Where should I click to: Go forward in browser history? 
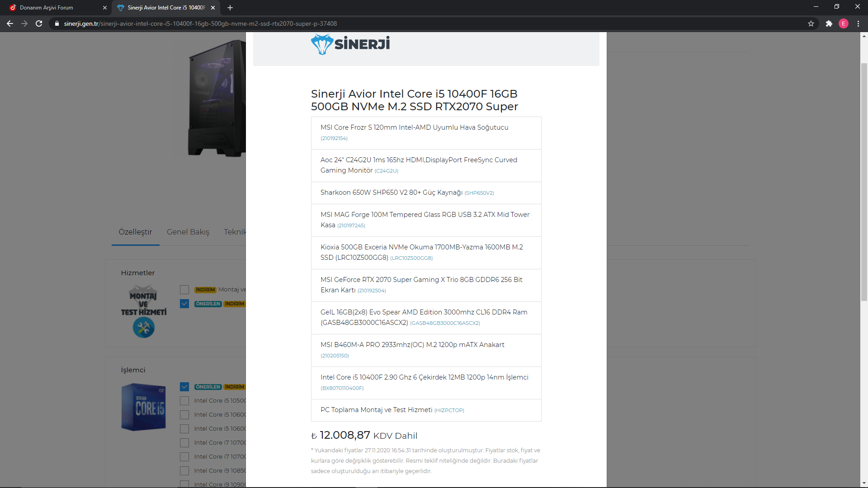(x=24, y=23)
